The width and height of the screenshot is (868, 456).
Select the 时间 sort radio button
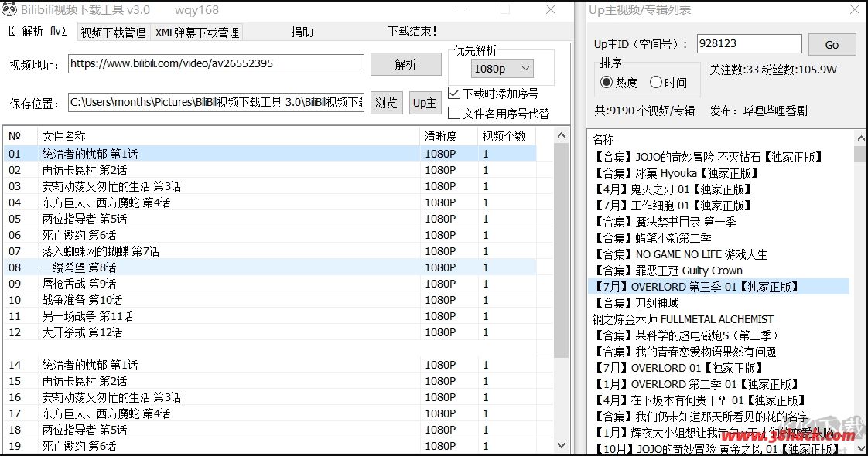click(x=656, y=82)
